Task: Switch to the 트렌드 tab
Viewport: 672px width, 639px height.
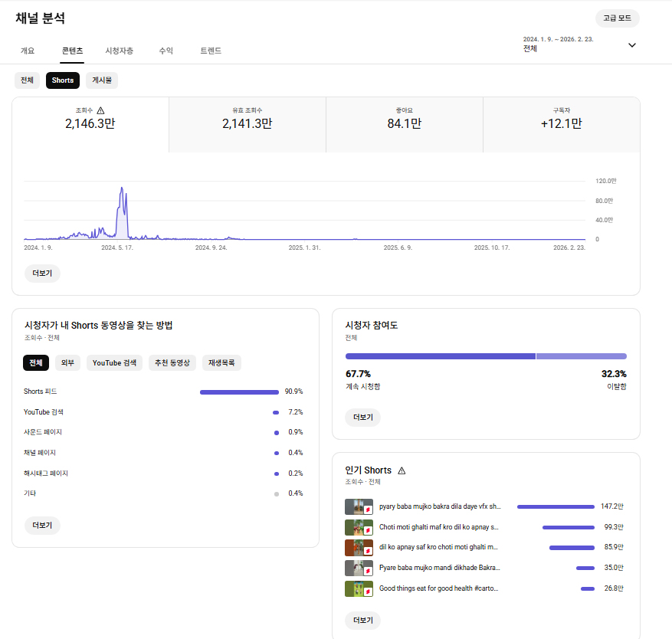Action: pos(211,51)
